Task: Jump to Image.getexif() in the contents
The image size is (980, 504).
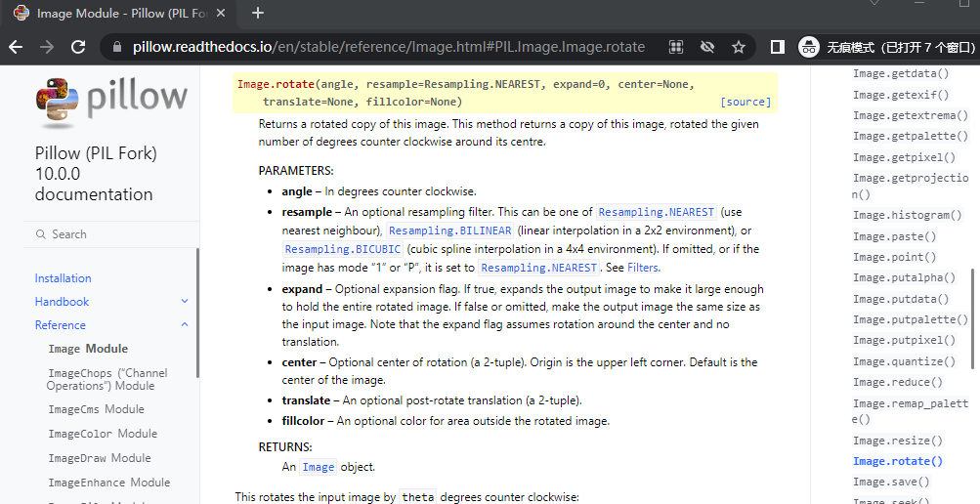Action: click(901, 95)
